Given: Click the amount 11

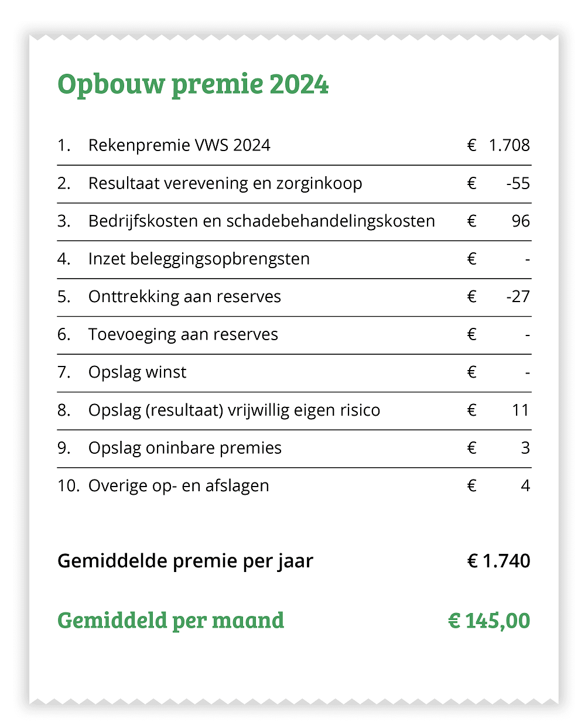Looking at the screenshot, I should [x=520, y=410].
